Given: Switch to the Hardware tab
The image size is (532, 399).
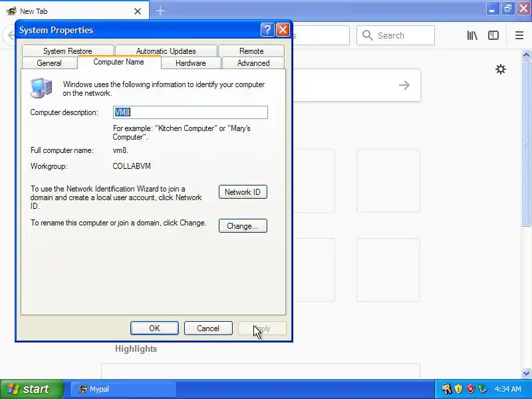Looking at the screenshot, I should point(191,63).
